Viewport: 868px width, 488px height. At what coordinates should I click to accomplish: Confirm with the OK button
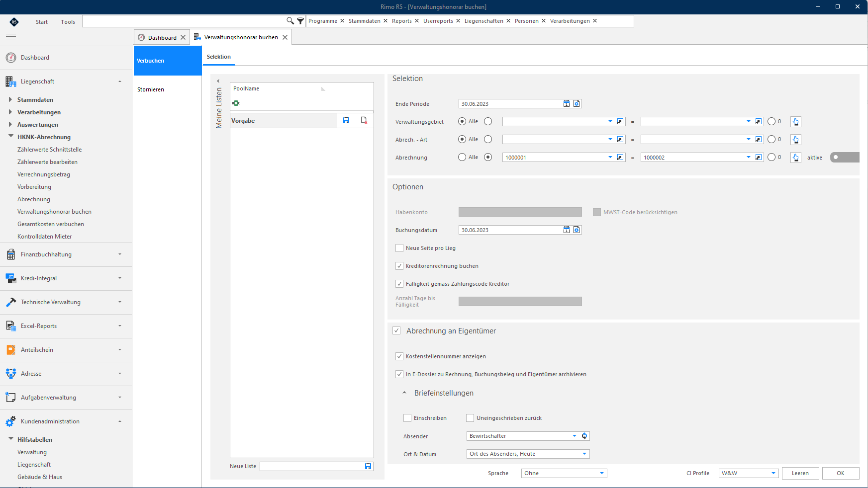pos(841,473)
